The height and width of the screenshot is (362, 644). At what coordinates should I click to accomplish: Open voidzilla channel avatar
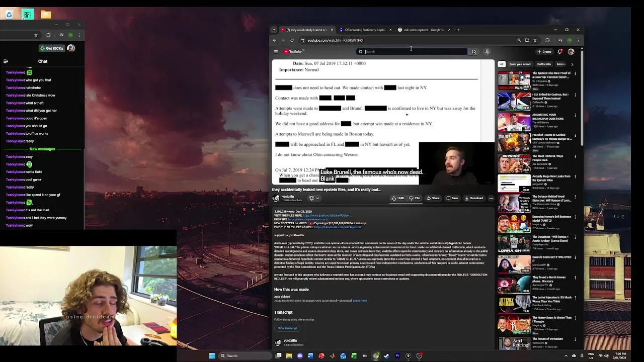276,198
